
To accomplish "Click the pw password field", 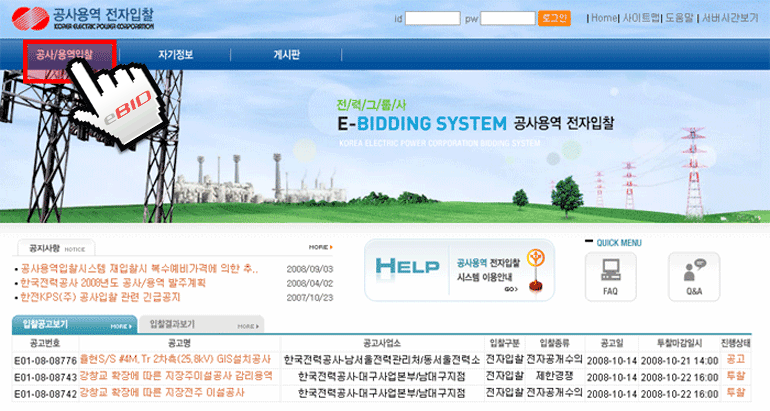I will (x=508, y=19).
